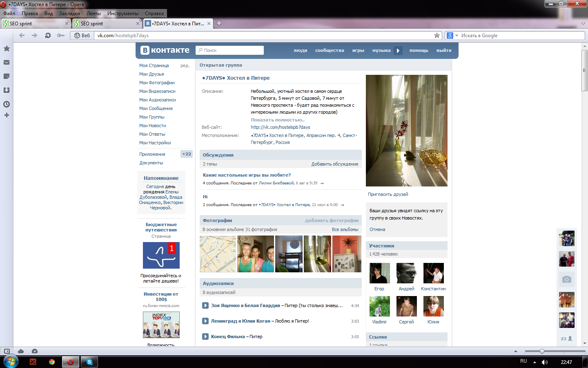Open the Какие настольные игры discussion

click(x=247, y=175)
